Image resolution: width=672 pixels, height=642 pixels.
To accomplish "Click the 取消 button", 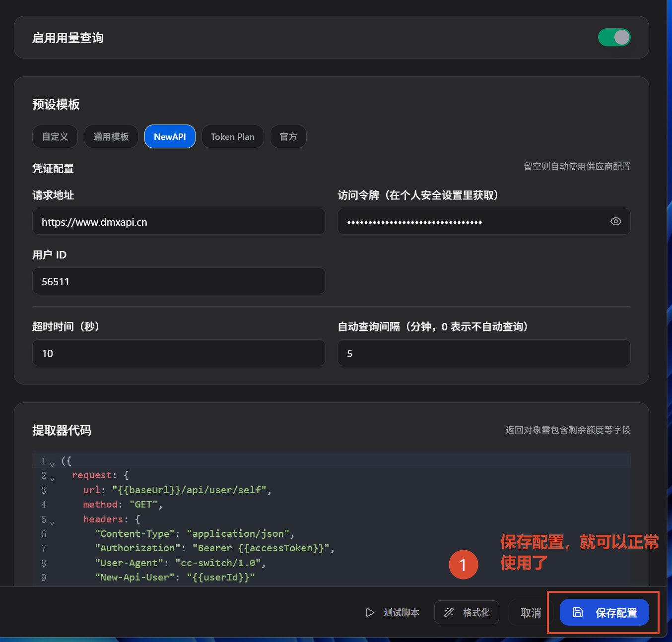I will (531, 613).
